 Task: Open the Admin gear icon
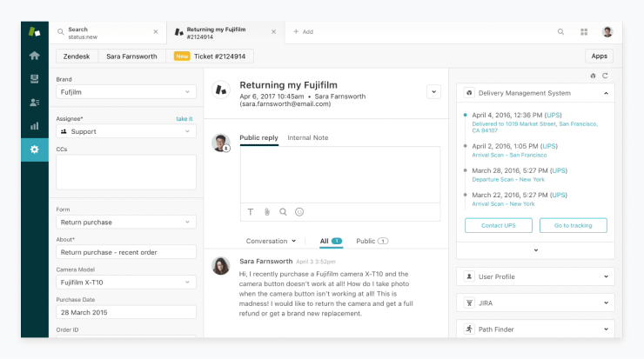pyautogui.click(x=35, y=150)
